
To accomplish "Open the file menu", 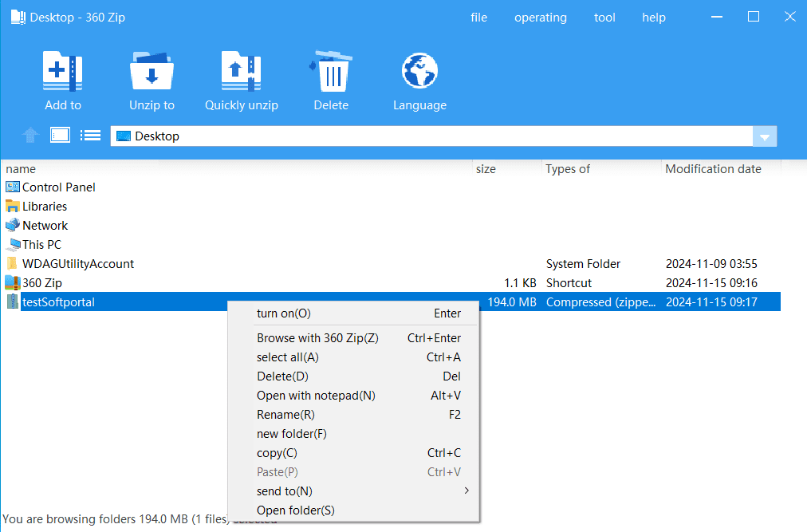I will 478,18.
